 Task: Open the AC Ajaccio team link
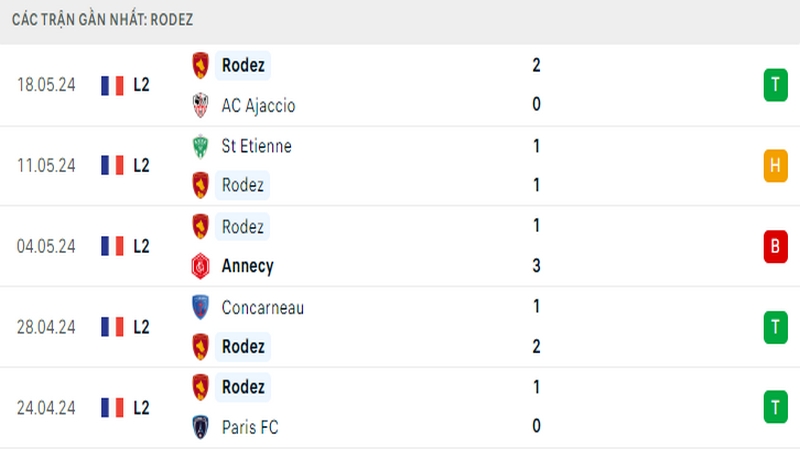[x=258, y=106]
